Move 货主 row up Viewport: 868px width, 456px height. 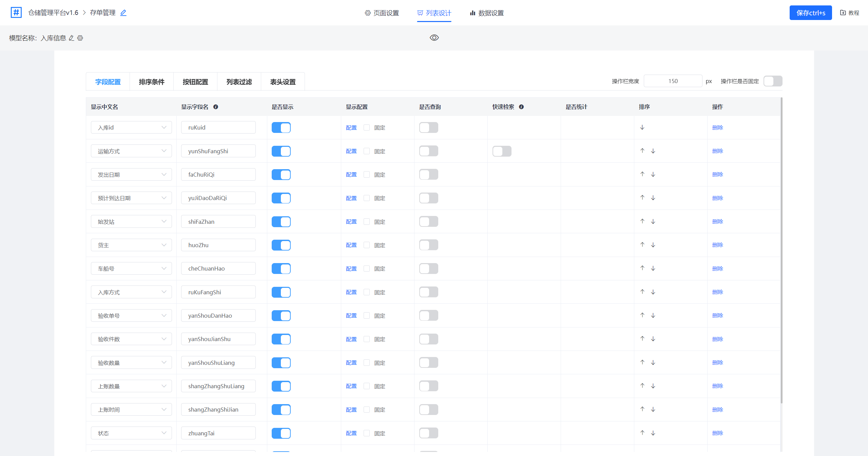[642, 245]
